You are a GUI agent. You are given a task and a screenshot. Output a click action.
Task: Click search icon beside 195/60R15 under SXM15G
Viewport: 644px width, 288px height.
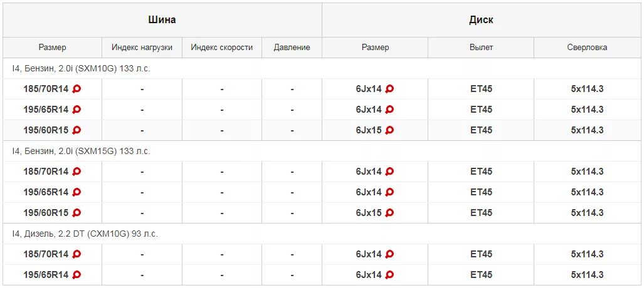(77, 212)
